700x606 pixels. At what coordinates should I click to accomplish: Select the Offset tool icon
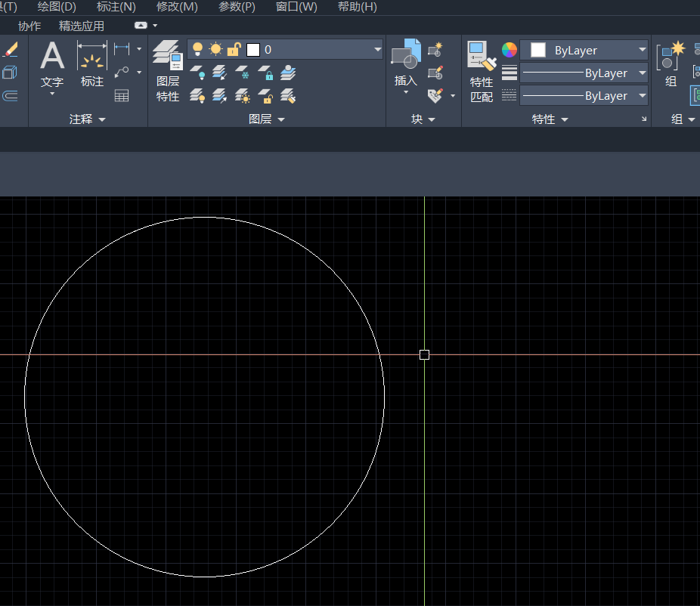tap(10, 95)
